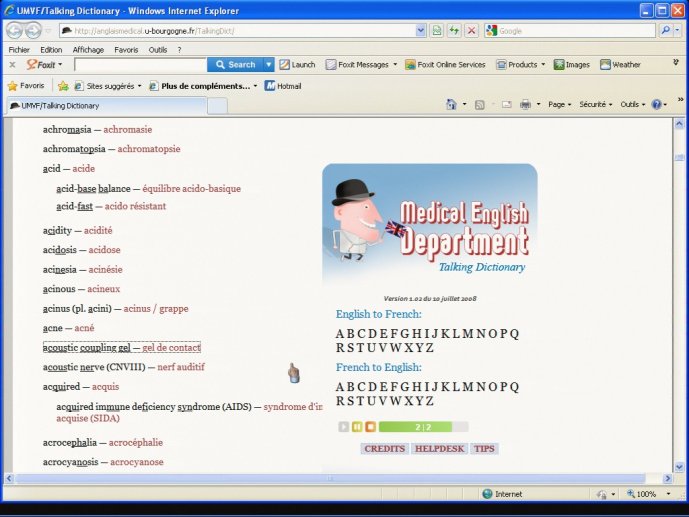The image size is (689, 517).
Task: Open the Fichier menu
Action: pyautogui.click(x=19, y=50)
